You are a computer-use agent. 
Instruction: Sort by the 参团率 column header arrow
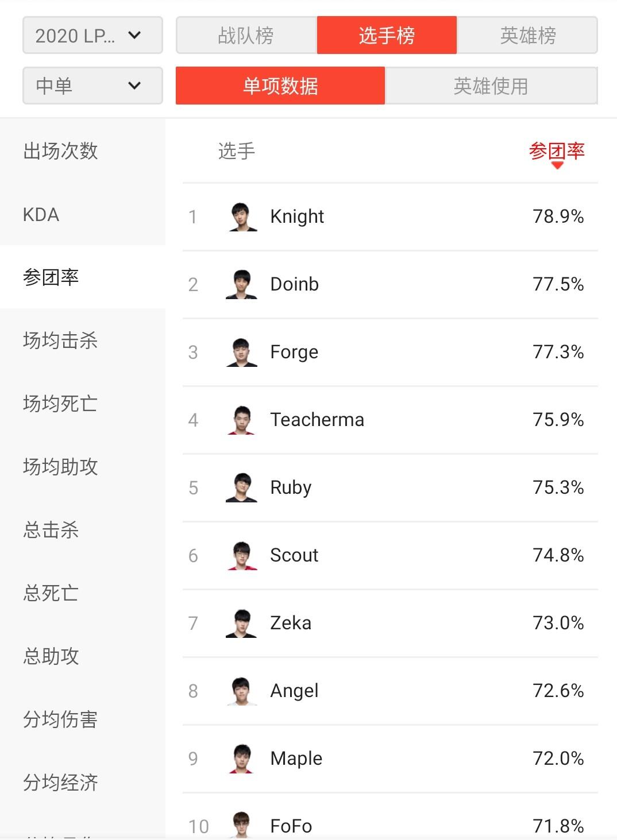tap(557, 165)
